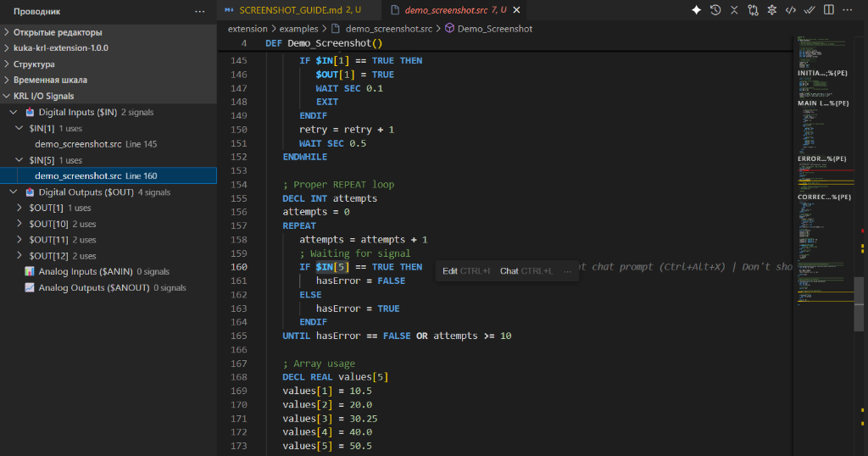Click the 'Demo_Screenshot' breadcrumb label

tap(495, 29)
